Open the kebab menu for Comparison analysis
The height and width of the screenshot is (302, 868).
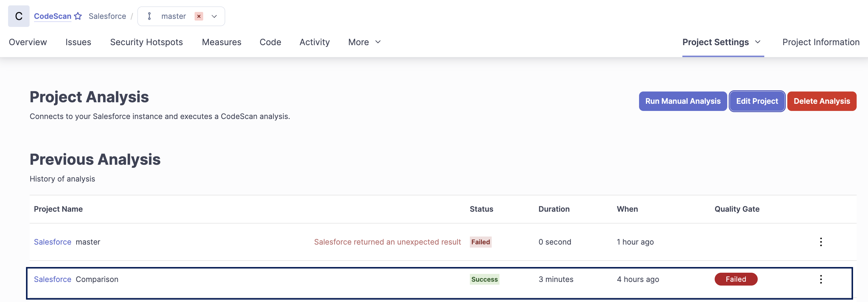(820, 279)
